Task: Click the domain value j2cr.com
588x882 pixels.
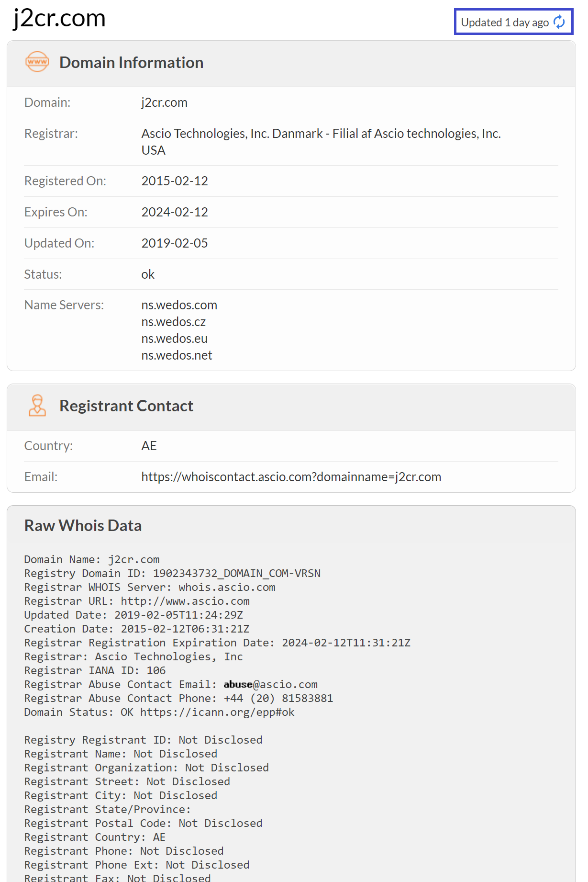Action: tap(164, 102)
